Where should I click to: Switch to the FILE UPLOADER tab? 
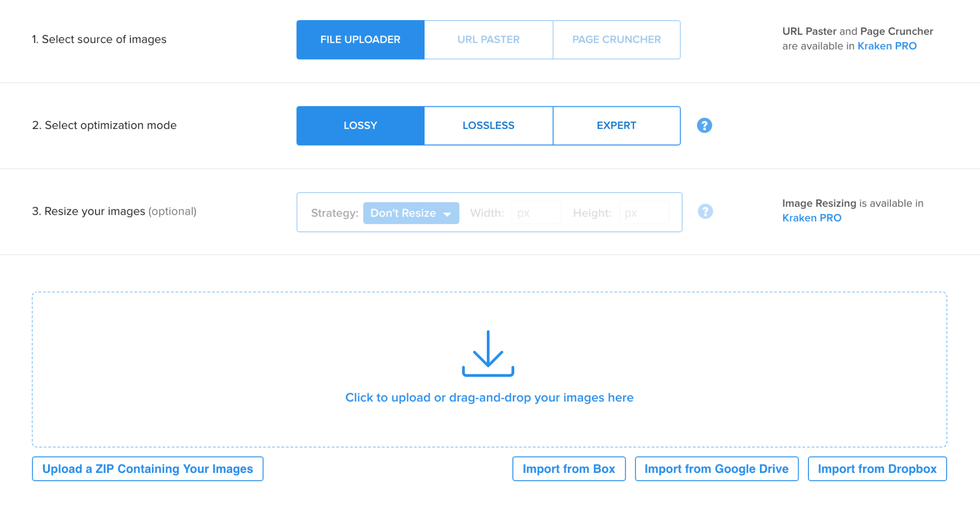click(x=360, y=40)
